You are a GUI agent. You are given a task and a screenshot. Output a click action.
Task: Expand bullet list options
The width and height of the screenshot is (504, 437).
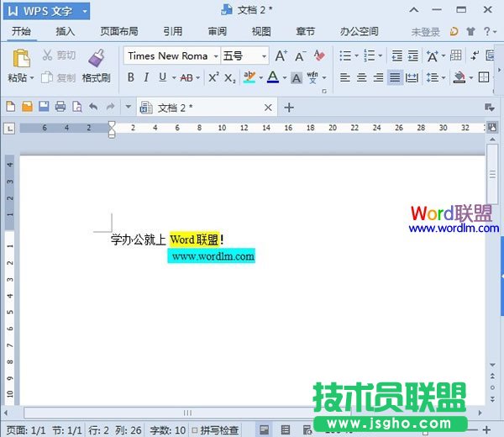(x=356, y=56)
